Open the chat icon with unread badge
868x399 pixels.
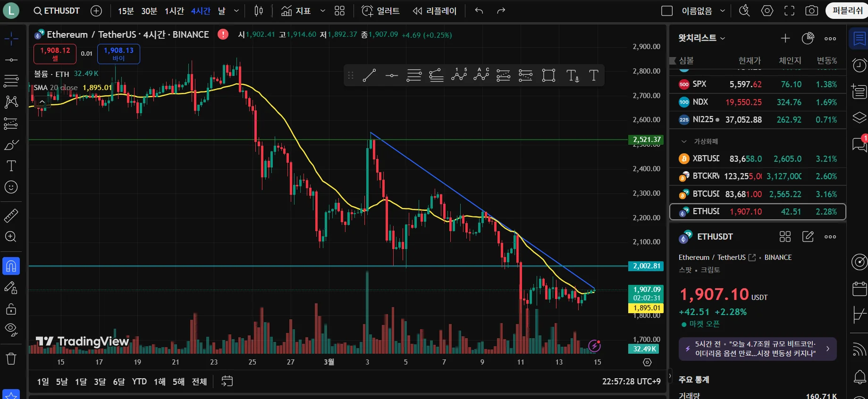click(x=860, y=144)
